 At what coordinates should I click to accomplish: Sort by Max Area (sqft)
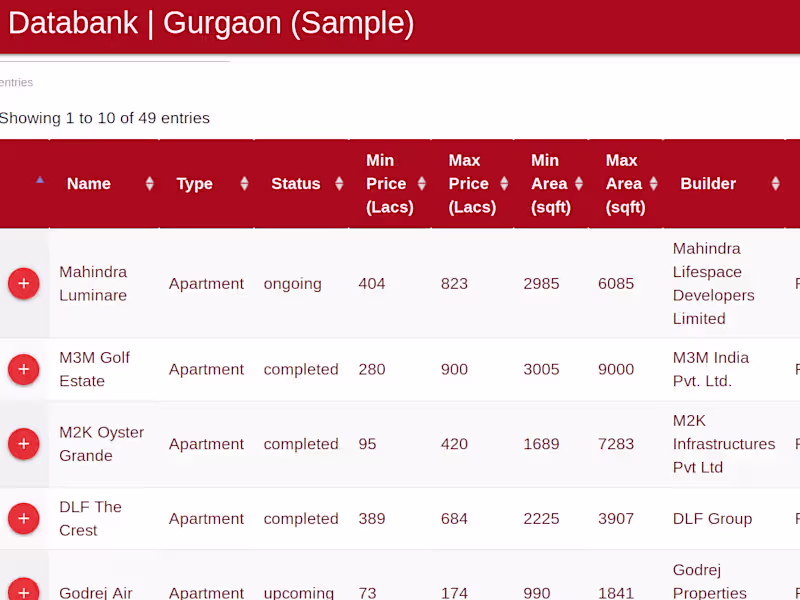[x=626, y=184]
